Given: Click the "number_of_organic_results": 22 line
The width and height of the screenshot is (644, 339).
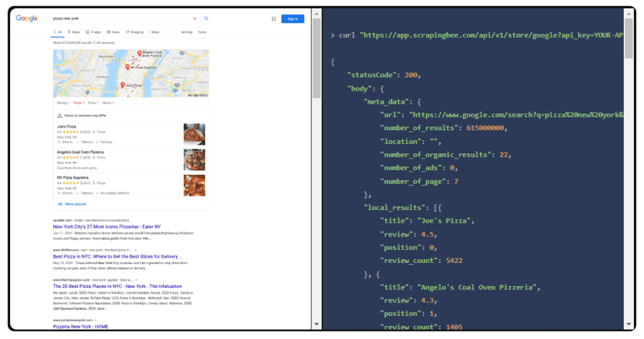Looking at the screenshot, I should pos(446,155).
